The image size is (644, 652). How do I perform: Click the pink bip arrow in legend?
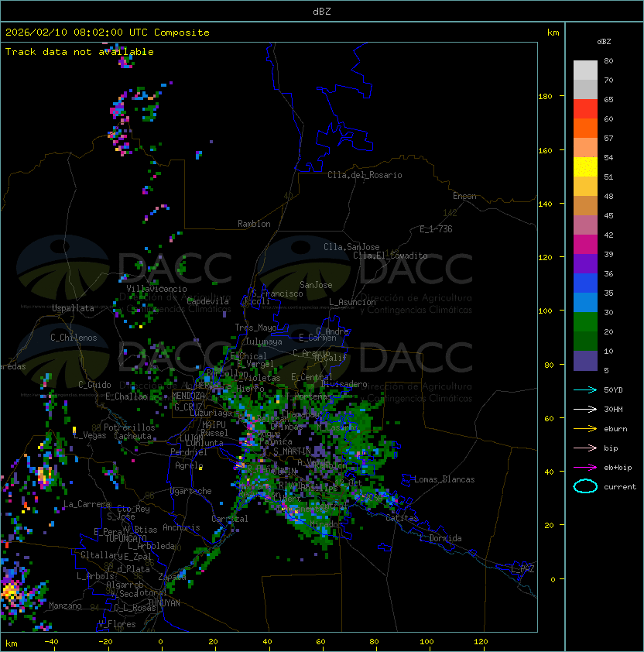pos(585,448)
